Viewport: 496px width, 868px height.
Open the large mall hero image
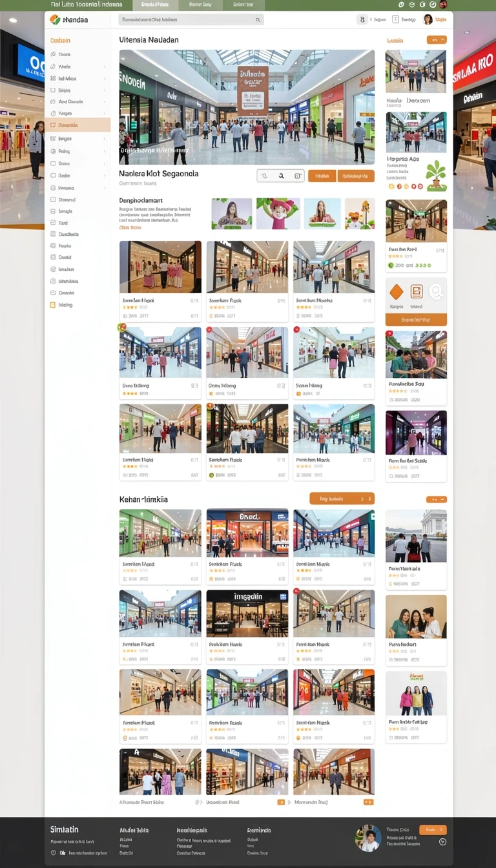pos(247,107)
